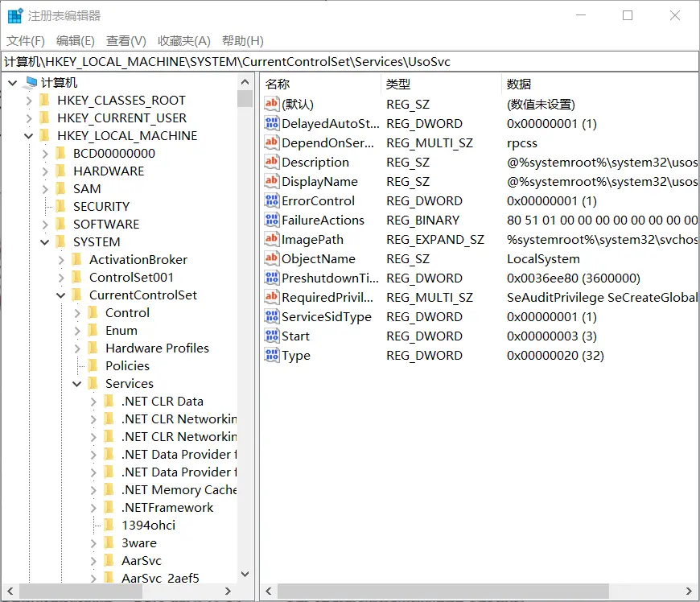Expand the Hardware Profiles key
700x602 pixels.
(77, 348)
